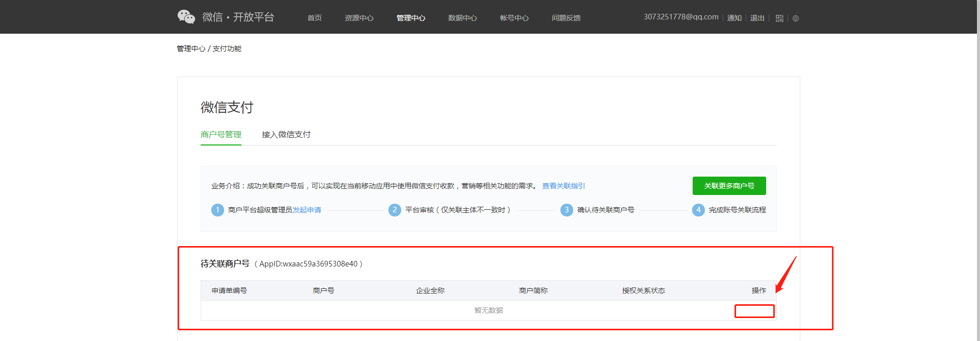Click the WeChat Open Platform logo
The height and width of the screenshot is (341, 980).
(226, 17)
